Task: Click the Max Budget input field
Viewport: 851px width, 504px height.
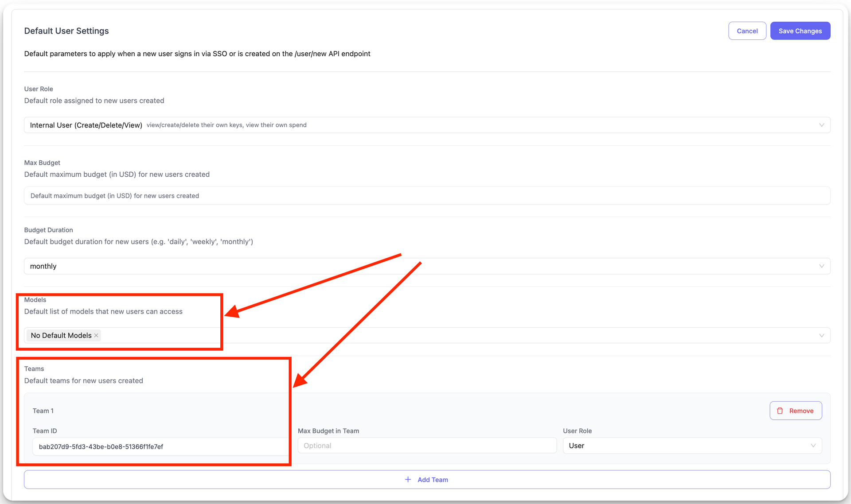Action: pyautogui.click(x=425, y=195)
